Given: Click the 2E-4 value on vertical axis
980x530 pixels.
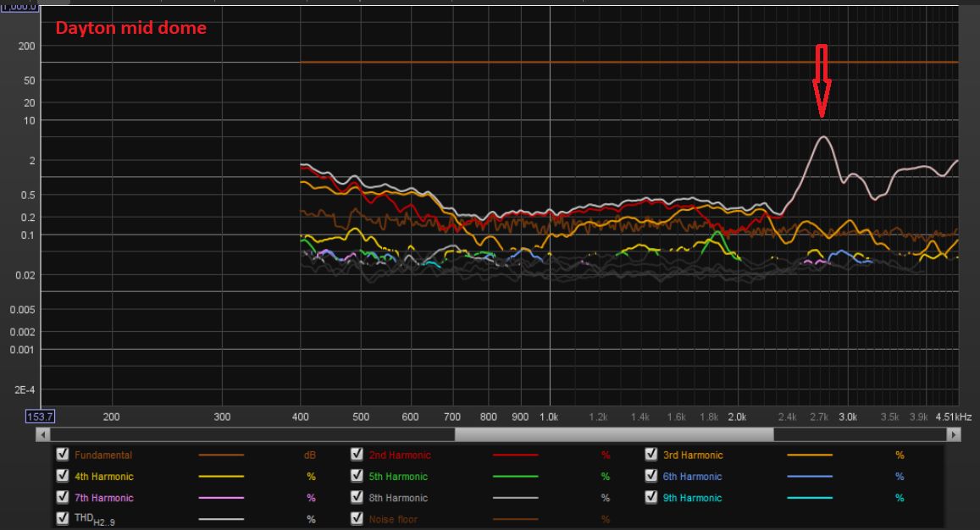Looking at the screenshot, I should pos(25,390).
